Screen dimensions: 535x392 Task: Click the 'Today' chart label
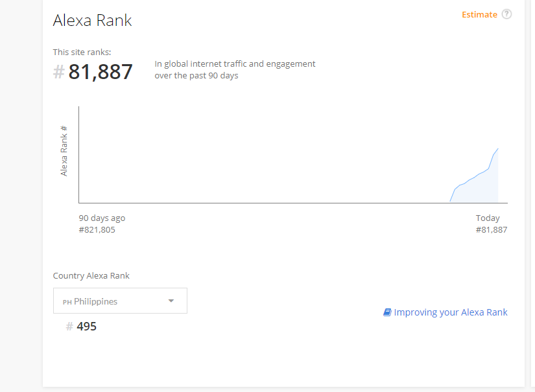point(488,218)
